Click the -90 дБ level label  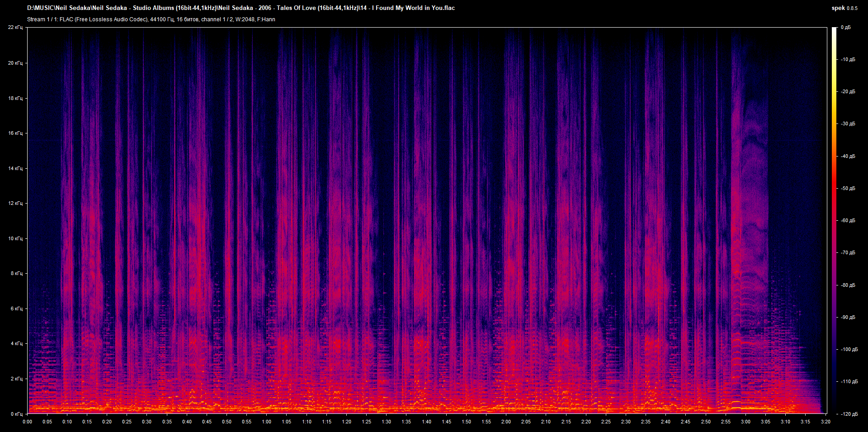click(x=848, y=317)
